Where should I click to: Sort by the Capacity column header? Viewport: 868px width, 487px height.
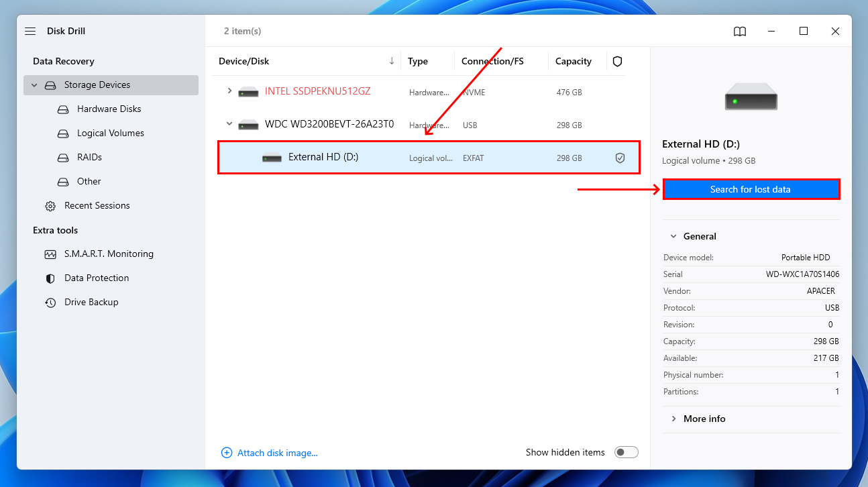(x=573, y=61)
